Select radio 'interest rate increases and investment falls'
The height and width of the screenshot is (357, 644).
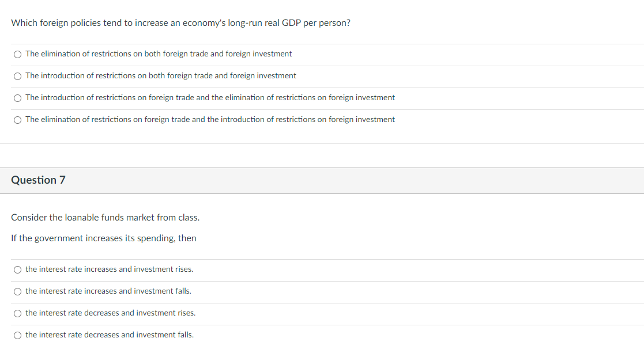[x=18, y=291]
